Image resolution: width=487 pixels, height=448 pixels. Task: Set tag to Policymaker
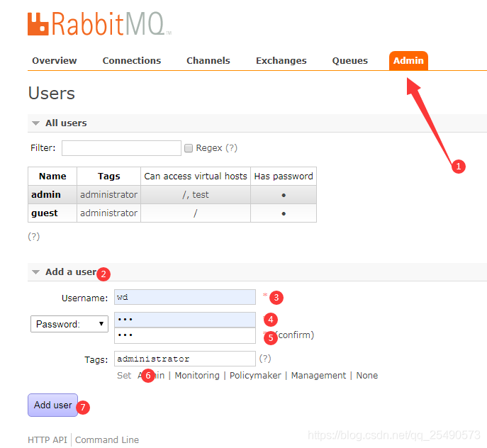(x=255, y=375)
